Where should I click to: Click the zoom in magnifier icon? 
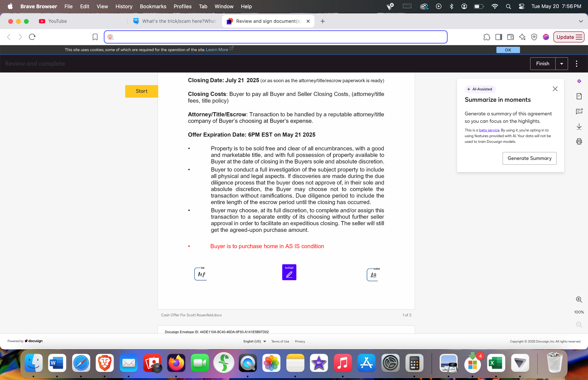click(x=579, y=300)
